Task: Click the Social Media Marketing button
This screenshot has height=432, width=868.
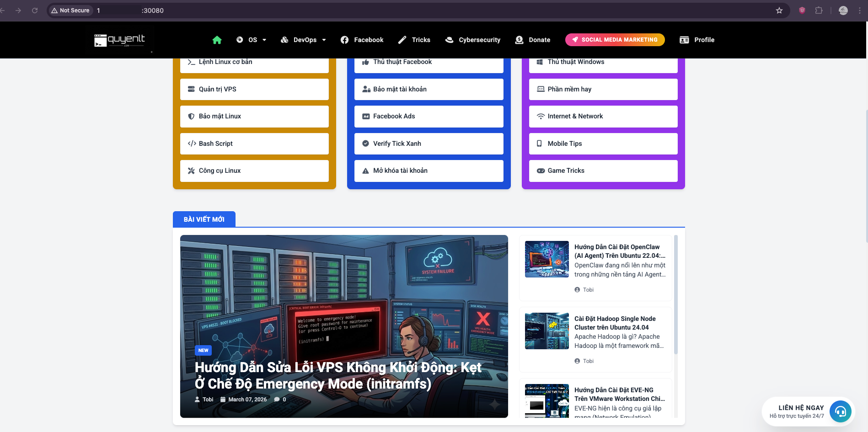Action: click(615, 40)
